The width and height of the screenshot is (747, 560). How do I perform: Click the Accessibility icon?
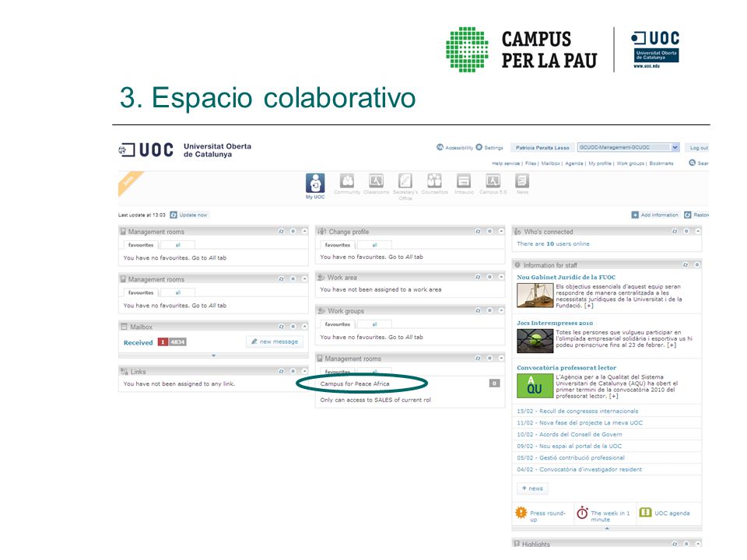coord(440,147)
